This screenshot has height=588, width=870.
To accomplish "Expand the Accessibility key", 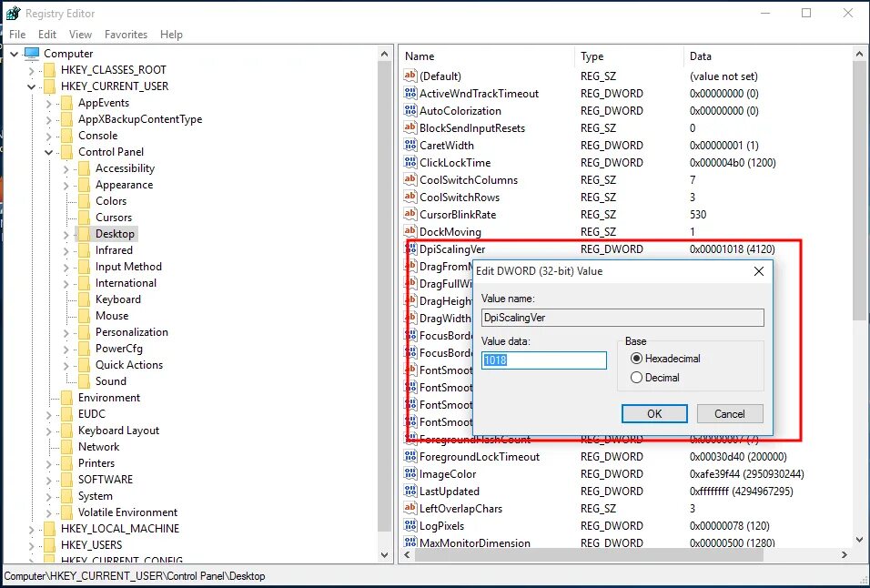I will (x=66, y=168).
